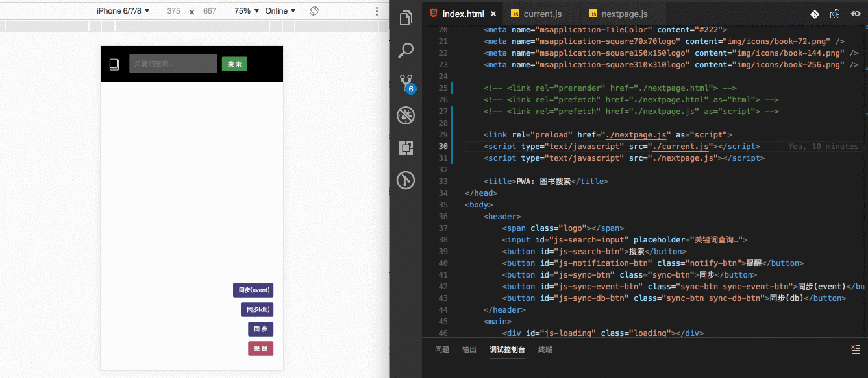
Task: Click the eye-shaped icon in the editor title bar
Action: click(x=855, y=14)
